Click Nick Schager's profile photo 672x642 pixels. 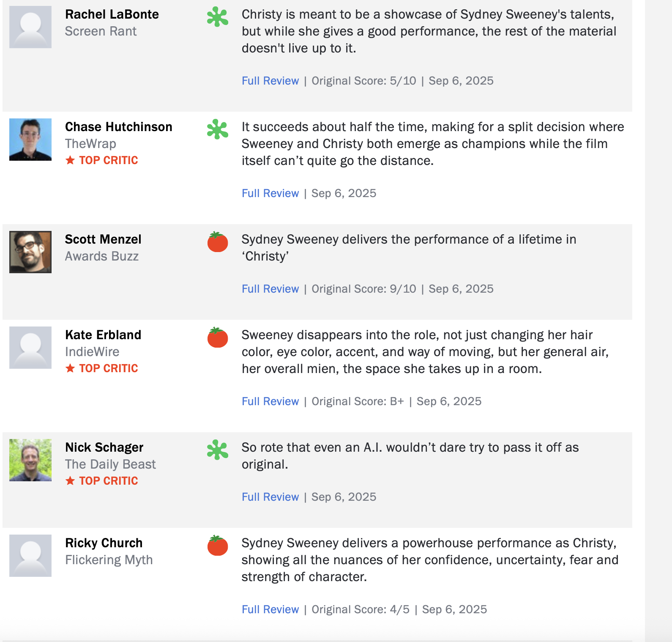point(30,460)
